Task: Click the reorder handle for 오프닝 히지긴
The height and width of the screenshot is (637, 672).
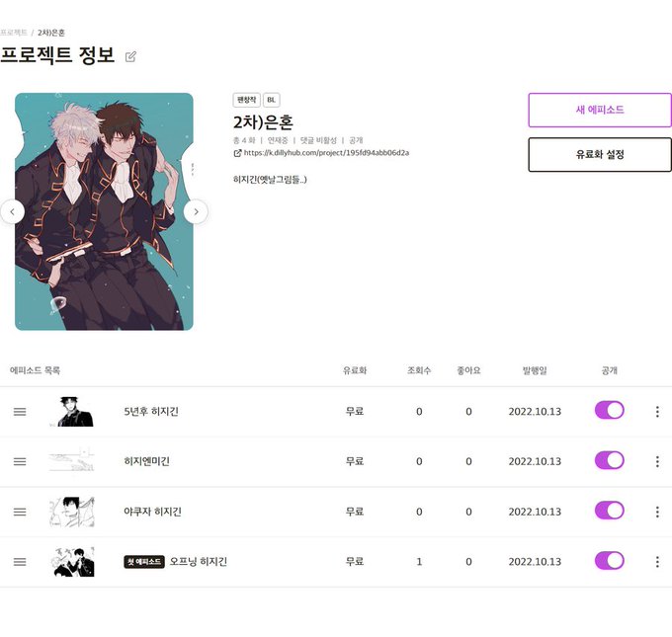Action: tap(20, 562)
